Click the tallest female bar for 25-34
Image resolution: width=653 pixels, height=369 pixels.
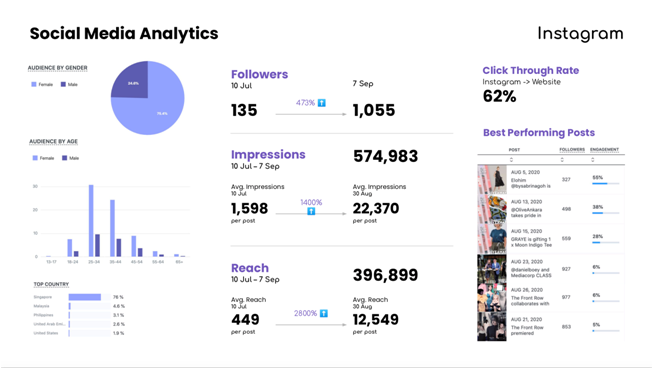(91, 221)
